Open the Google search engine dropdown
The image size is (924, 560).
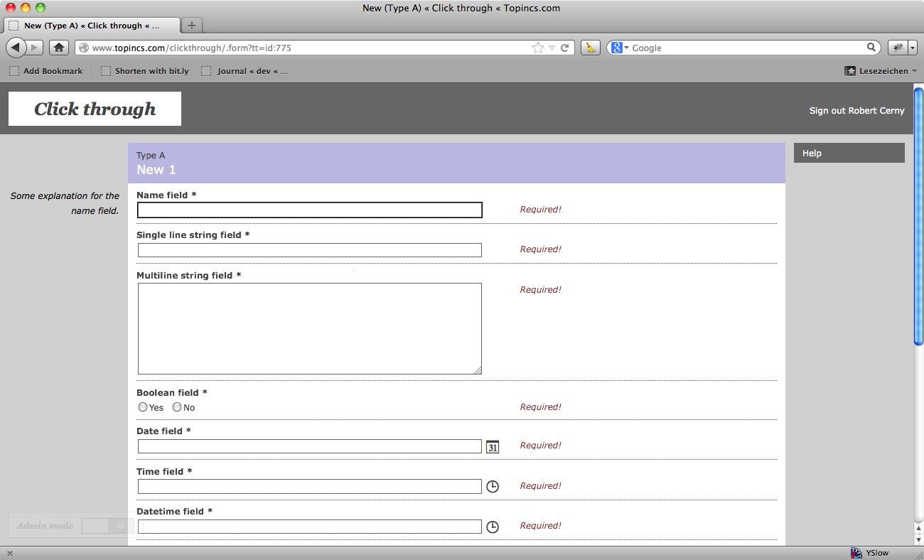pos(619,48)
